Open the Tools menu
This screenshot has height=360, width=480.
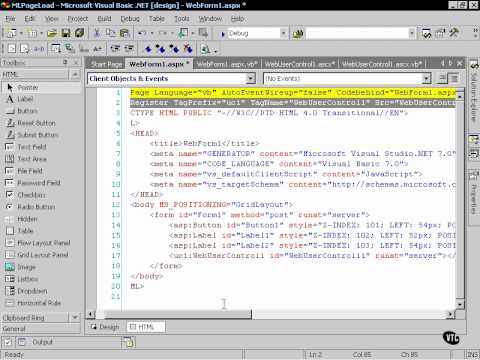[182, 19]
